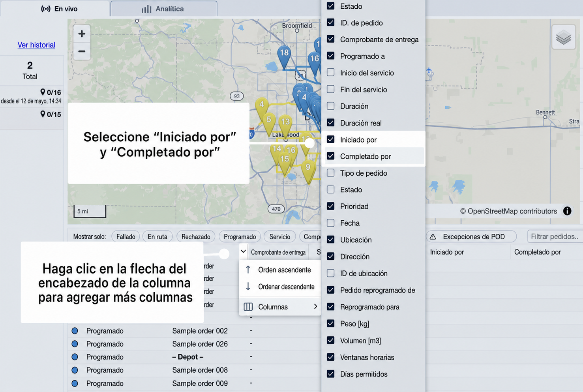The width and height of the screenshot is (583, 392).
Task: Click the descending sort arrow icon
Action: point(248,287)
